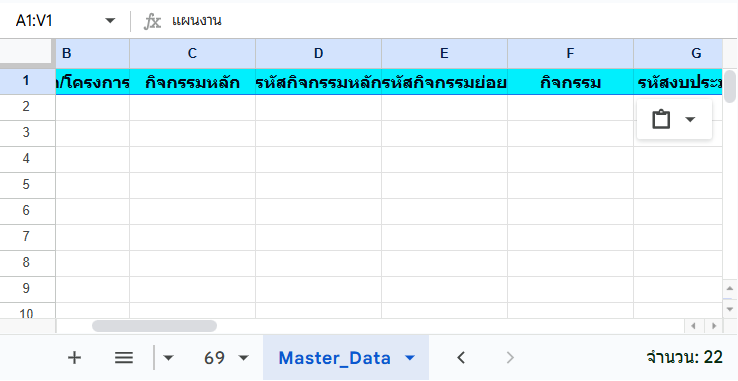The width and height of the screenshot is (738, 381).
Task: Select column D header
Action: point(319,53)
